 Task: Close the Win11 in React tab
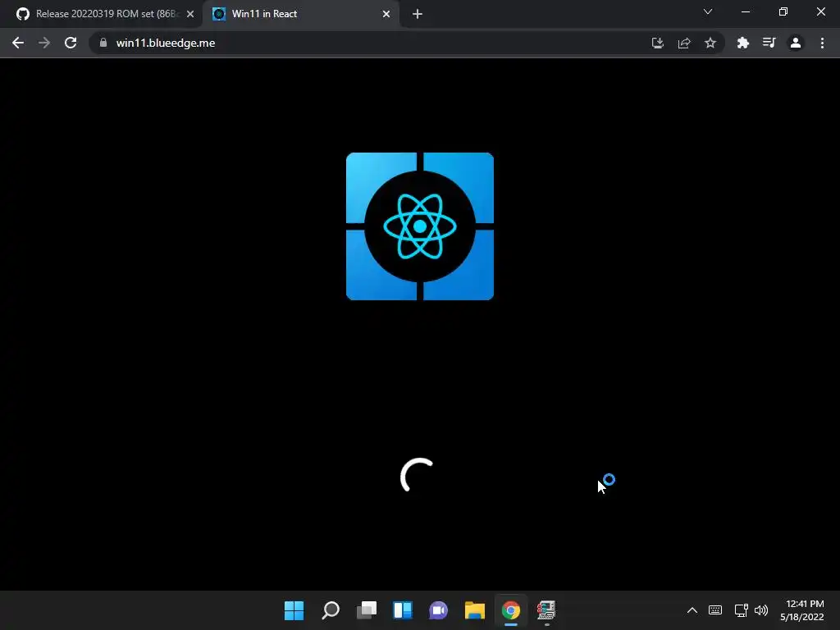click(386, 14)
